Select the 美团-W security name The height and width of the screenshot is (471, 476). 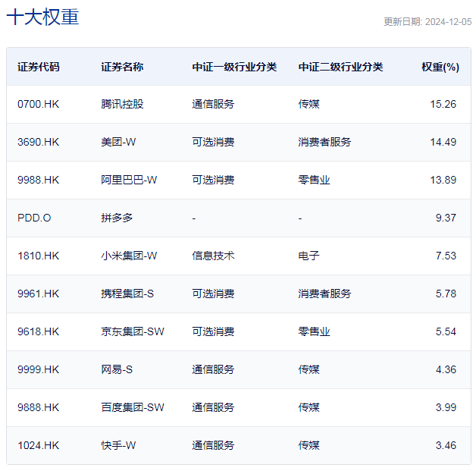click(x=120, y=142)
